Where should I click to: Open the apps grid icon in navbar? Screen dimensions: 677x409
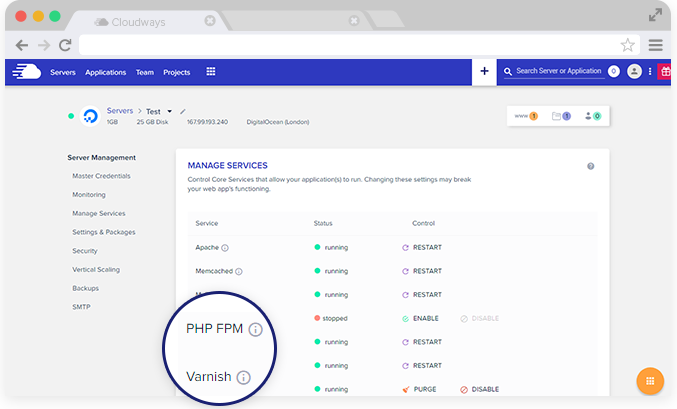[211, 72]
